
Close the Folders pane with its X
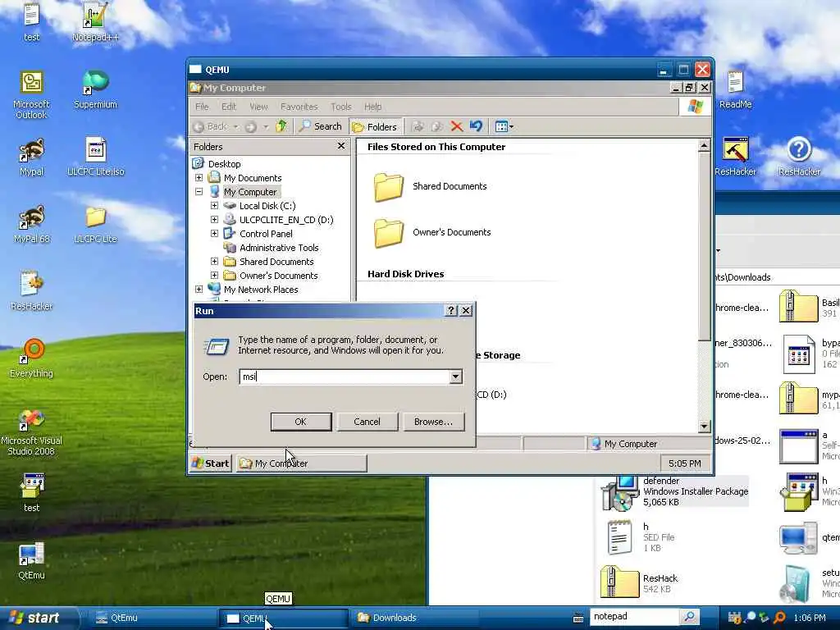[x=341, y=146]
